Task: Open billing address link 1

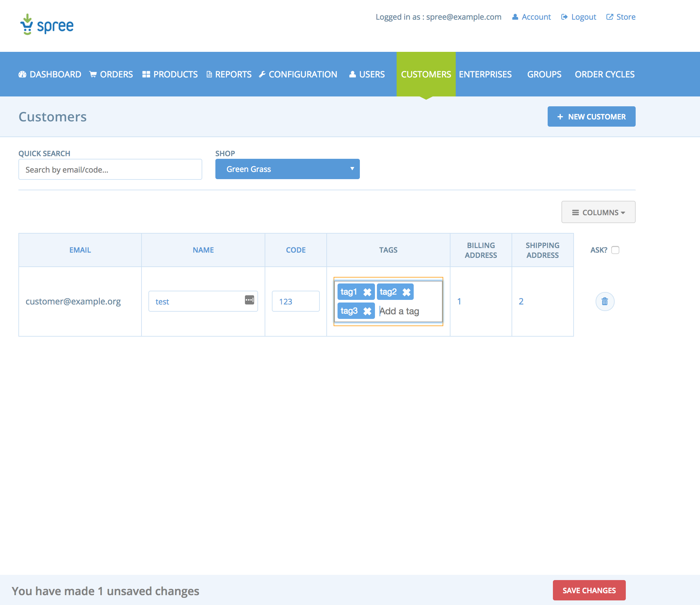Action: pyautogui.click(x=459, y=302)
